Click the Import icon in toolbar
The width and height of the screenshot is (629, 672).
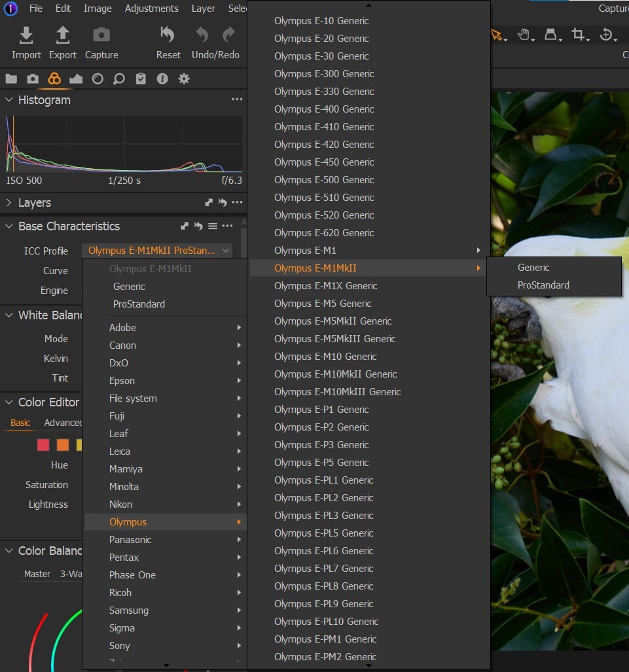pyautogui.click(x=26, y=36)
